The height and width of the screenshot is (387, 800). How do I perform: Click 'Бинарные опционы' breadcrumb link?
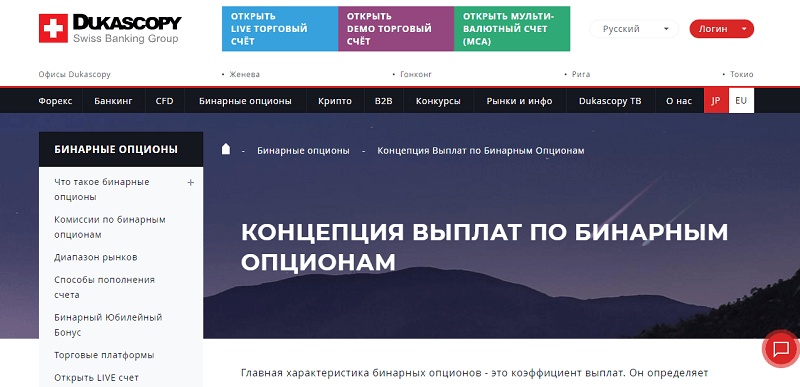303,150
